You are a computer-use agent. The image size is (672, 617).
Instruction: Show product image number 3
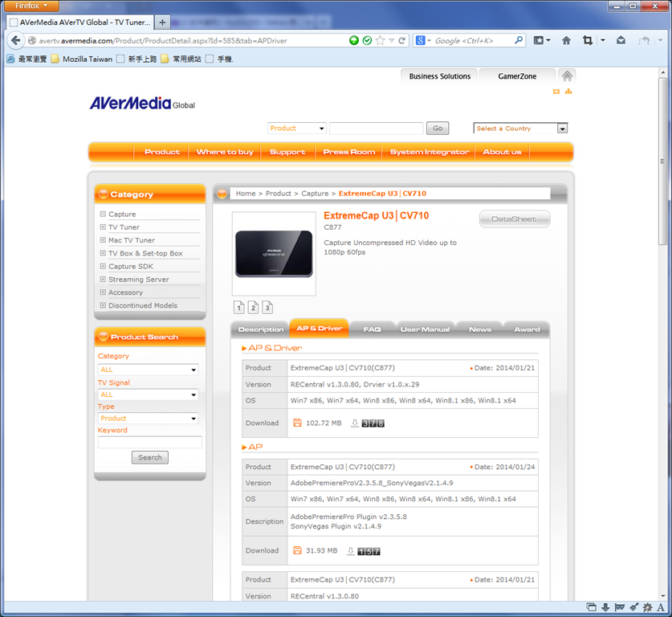(267, 307)
